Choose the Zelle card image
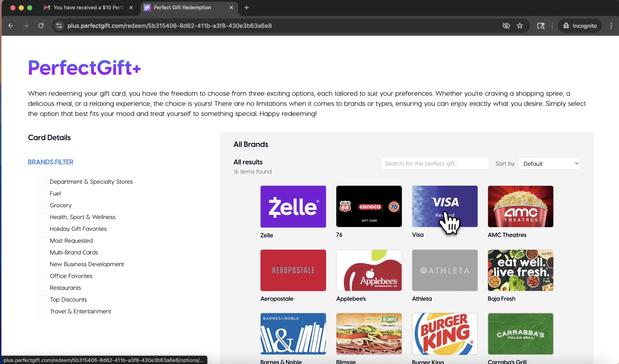The width and height of the screenshot is (619, 364). [x=293, y=207]
